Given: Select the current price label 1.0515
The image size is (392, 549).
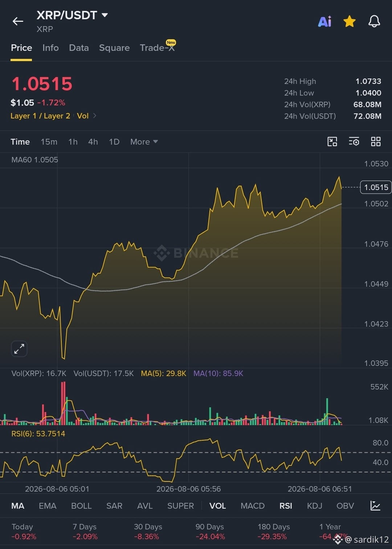Looking at the screenshot, I should (376, 187).
